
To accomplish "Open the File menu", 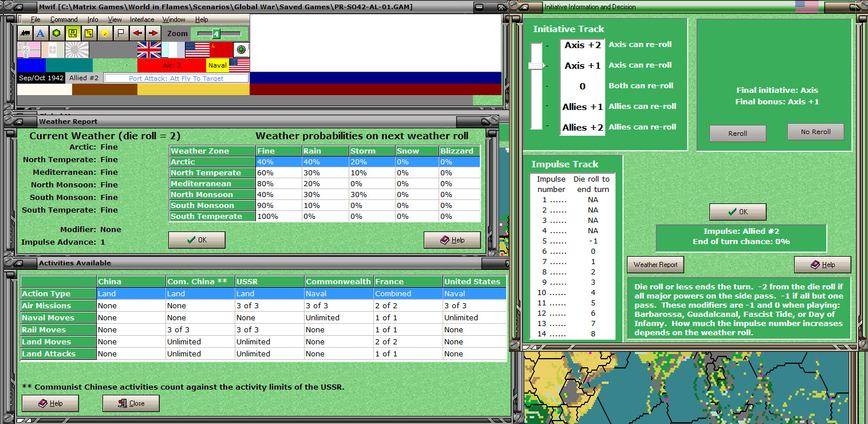I will click(35, 19).
